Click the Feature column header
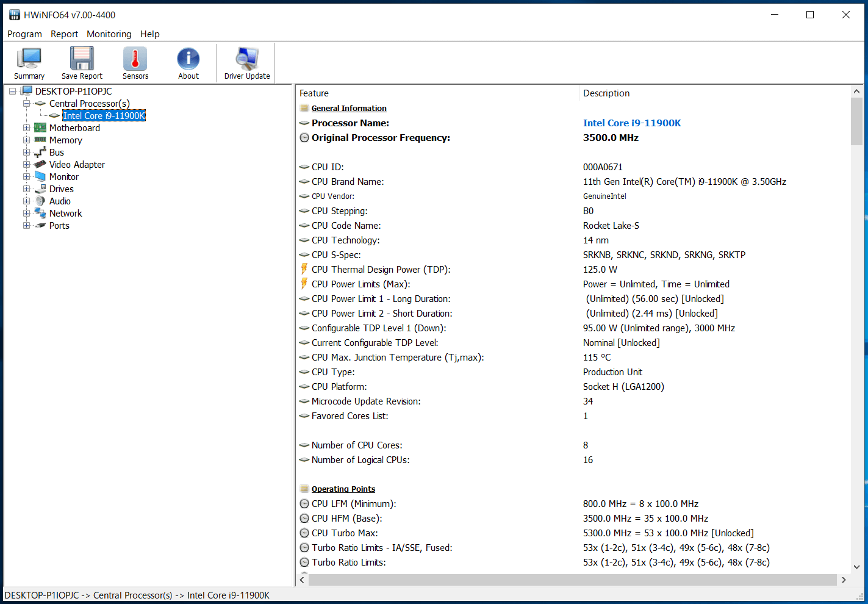This screenshot has height=604, width=868. point(437,93)
